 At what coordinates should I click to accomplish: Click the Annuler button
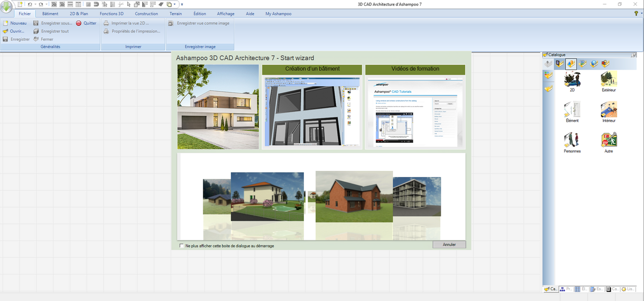pos(449,245)
